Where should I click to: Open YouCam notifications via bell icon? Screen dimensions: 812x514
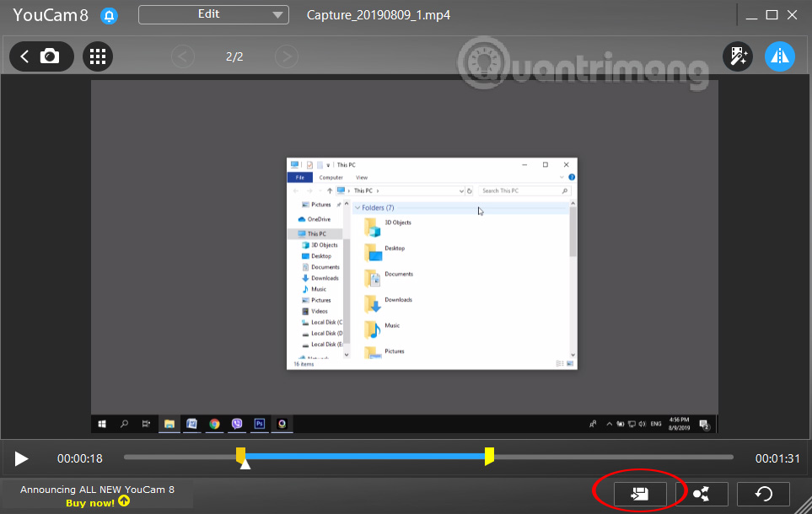click(x=109, y=15)
